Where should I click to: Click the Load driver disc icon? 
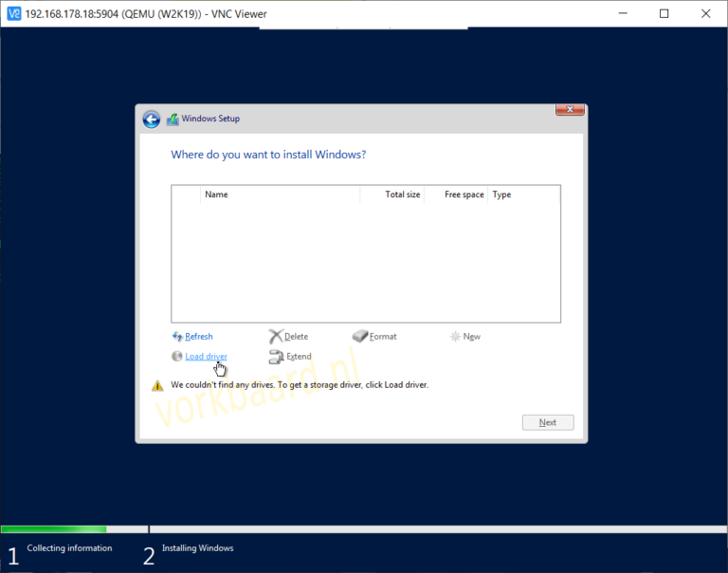(x=176, y=356)
